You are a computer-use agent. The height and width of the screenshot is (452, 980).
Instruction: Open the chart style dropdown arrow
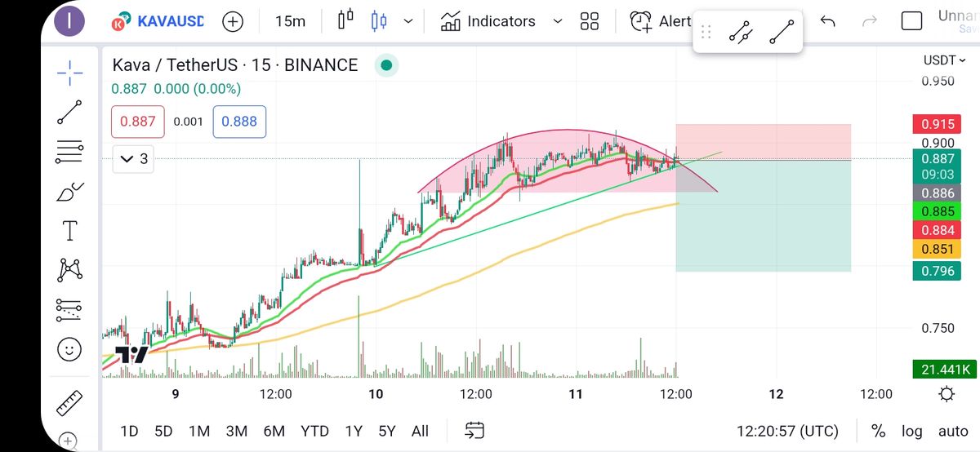408,21
